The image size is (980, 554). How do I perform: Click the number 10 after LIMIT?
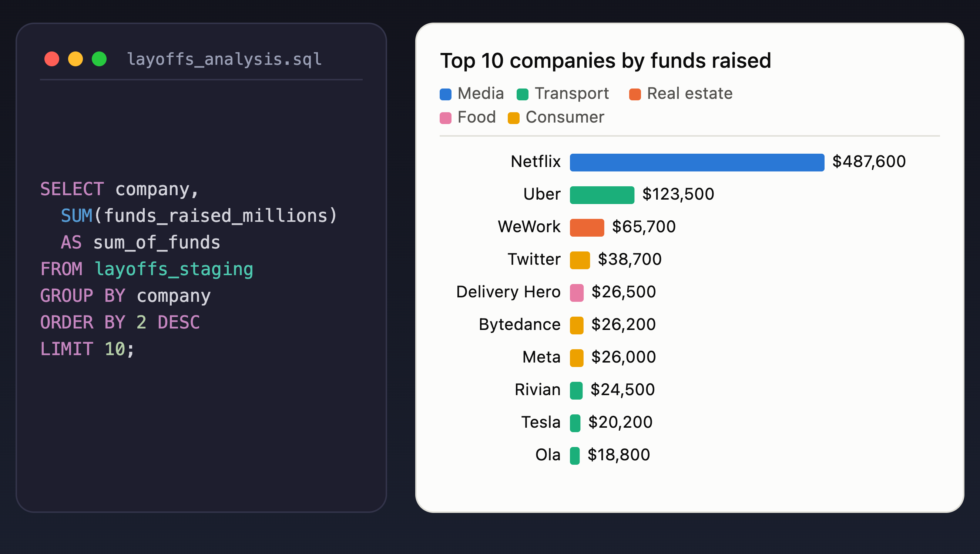pyautogui.click(x=114, y=349)
